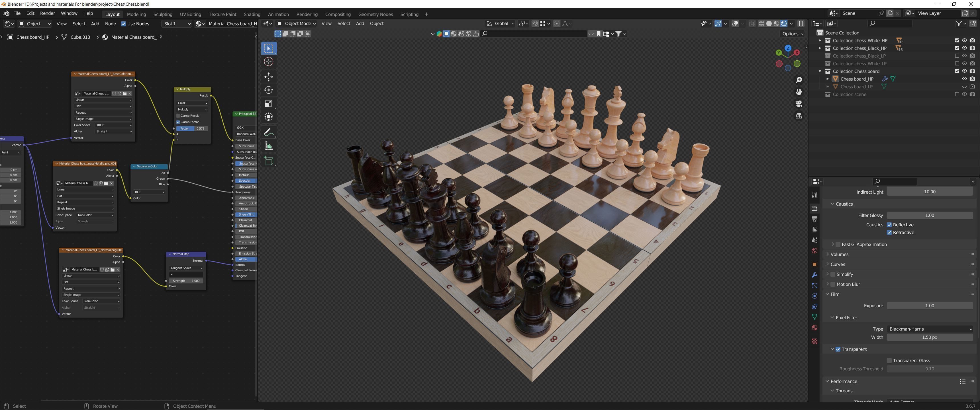The height and width of the screenshot is (410, 980).
Task: Open node editor Add menu
Action: (95, 24)
